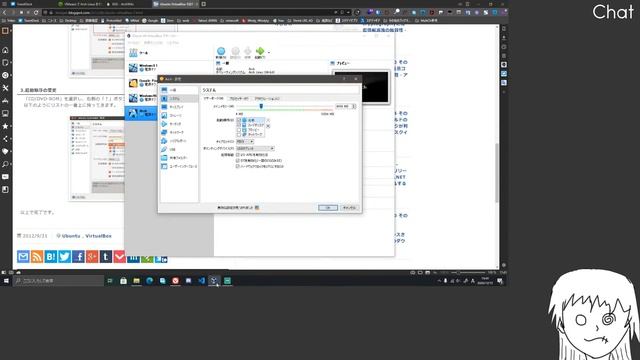This screenshot has width=640, height=360.
Task: Click Windows taskbar search box
Action: [58, 281]
